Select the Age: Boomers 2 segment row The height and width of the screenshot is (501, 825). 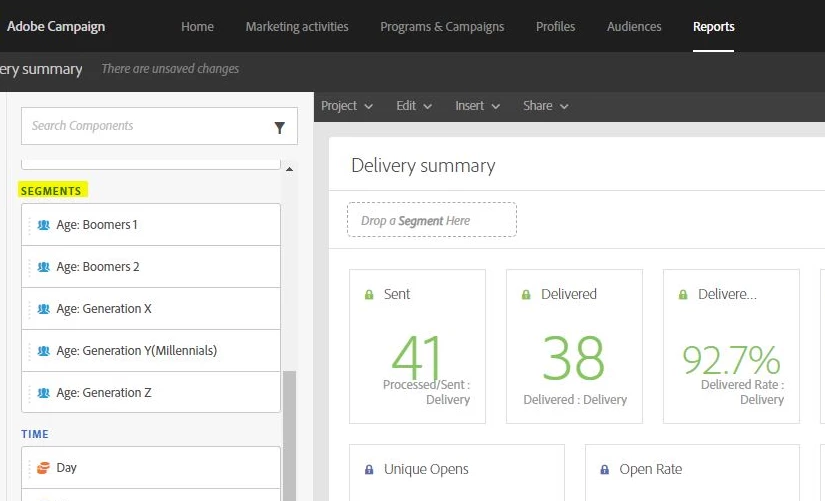[151, 267]
